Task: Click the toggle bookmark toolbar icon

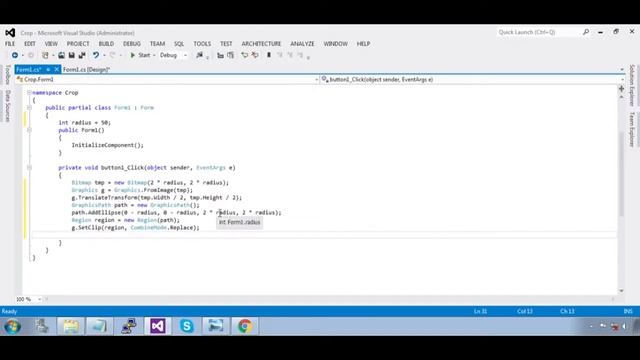Action: 269,55
